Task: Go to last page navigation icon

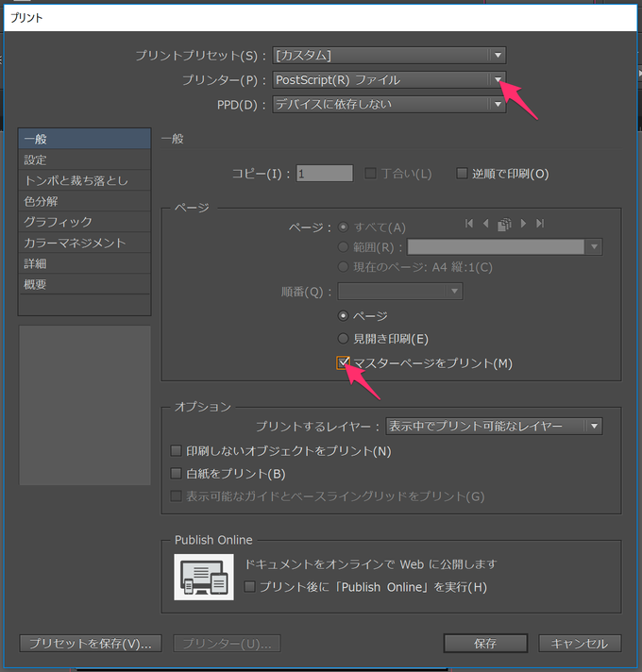Action: 540,224
